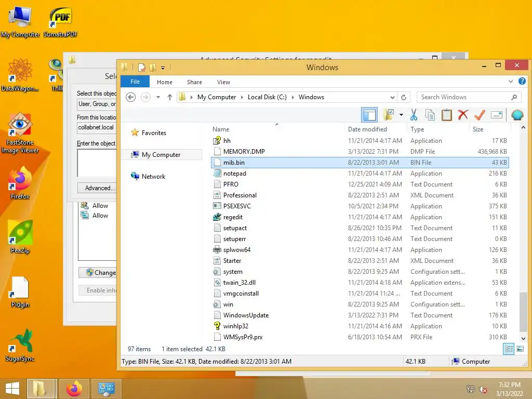
Task: Open Customize Quick Access Toolbar dropdown
Action: pos(163,68)
